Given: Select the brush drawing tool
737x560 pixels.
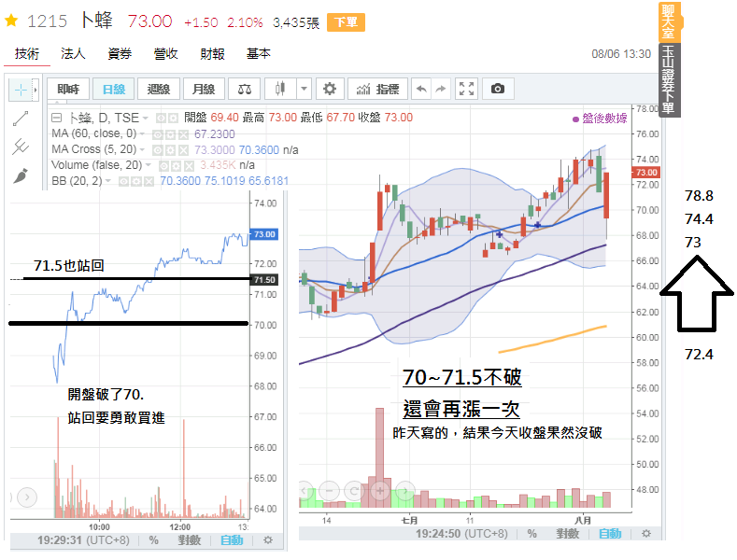Looking at the screenshot, I should pyautogui.click(x=21, y=175).
